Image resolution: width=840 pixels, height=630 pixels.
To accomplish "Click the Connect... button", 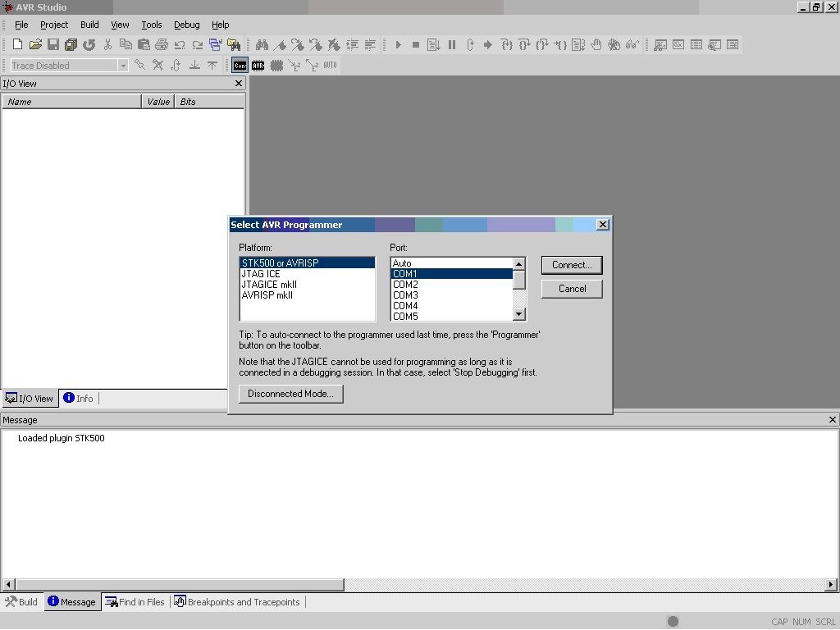I will tap(572, 265).
